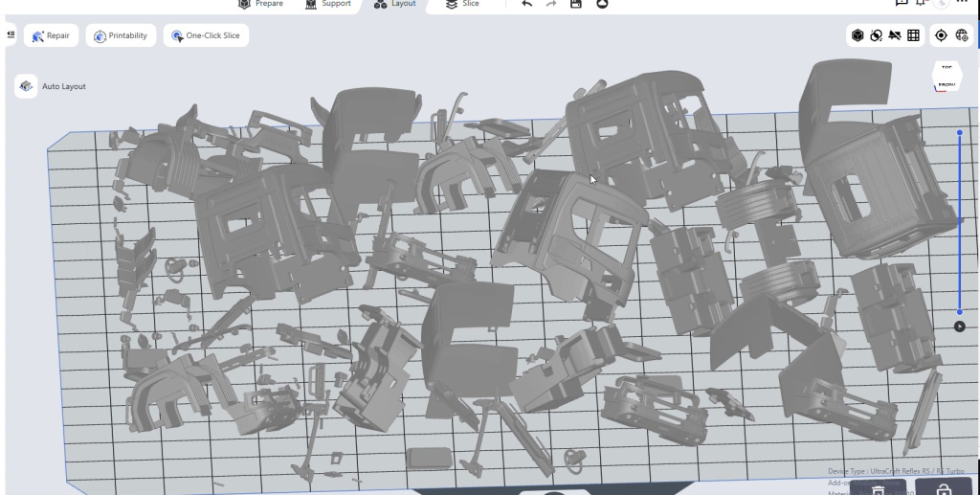Select the 3D cube view mode icon
Image resolution: width=980 pixels, height=495 pixels.
pos(857,35)
